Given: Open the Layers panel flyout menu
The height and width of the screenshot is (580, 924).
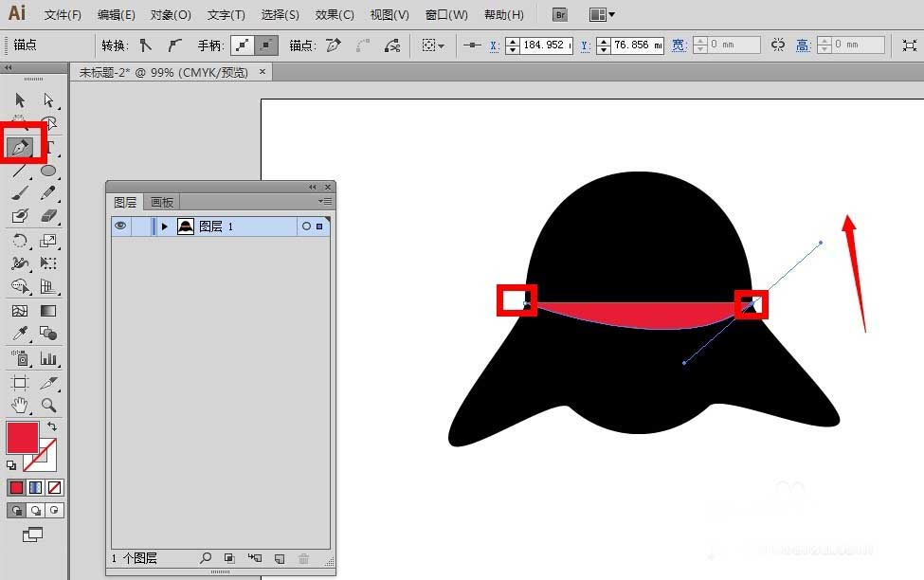Looking at the screenshot, I should pyautogui.click(x=325, y=202).
